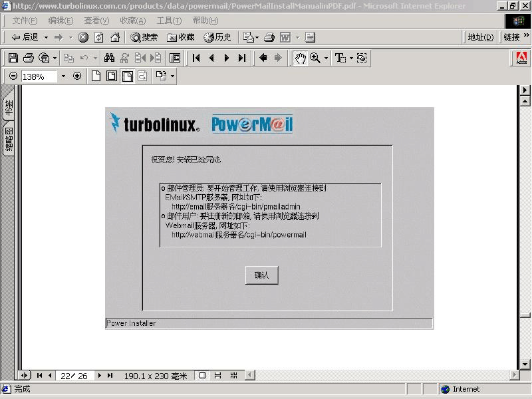Open the zoom percentage dropdown
The image size is (532, 399).
[63, 76]
